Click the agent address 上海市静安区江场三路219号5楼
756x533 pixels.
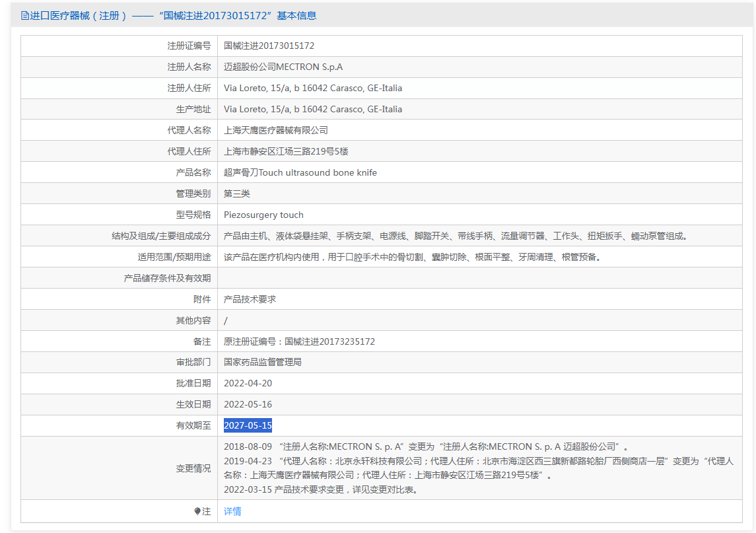click(x=286, y=151)
